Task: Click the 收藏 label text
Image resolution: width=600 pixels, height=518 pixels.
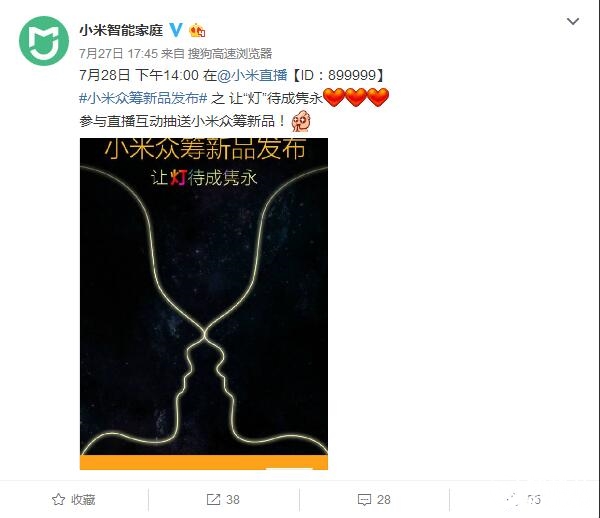Action: [83, 500]
